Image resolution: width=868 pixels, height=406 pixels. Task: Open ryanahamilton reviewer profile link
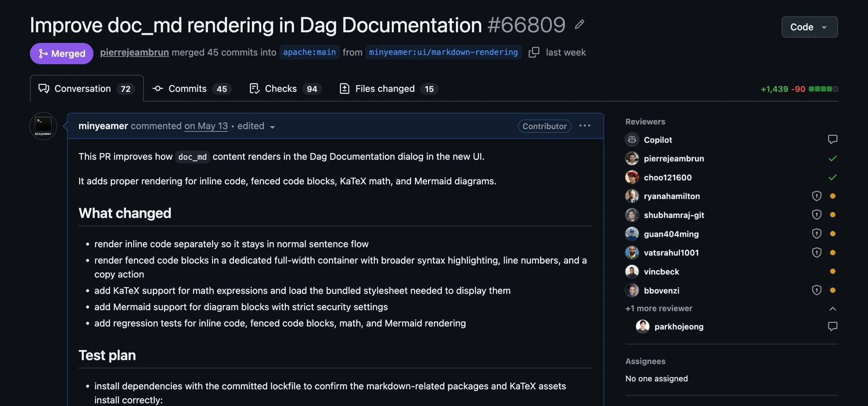(x=672, y=196)
